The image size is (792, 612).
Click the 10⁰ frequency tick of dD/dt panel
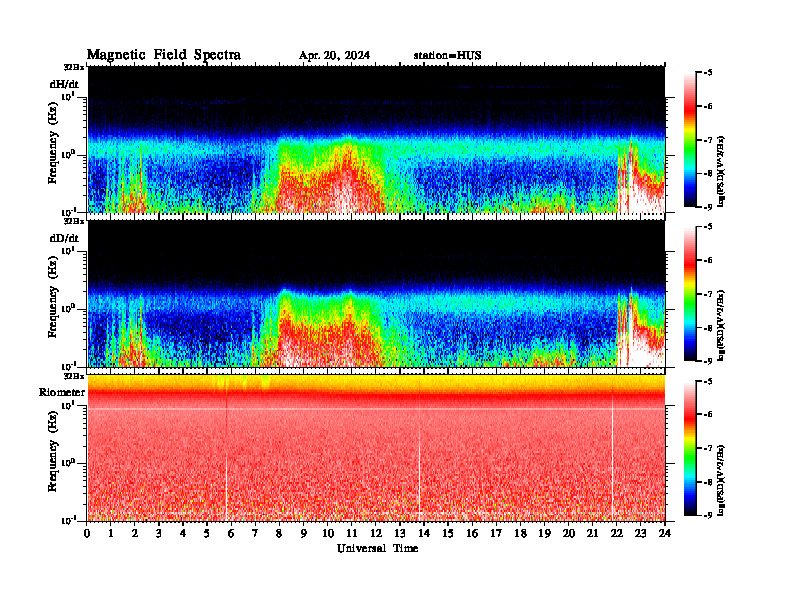click(x=70, y=308)
